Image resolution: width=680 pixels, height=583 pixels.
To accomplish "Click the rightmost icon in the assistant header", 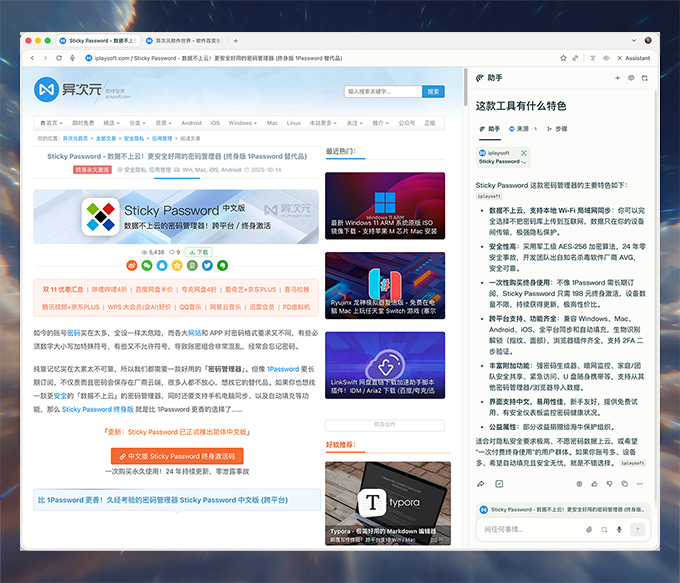I will (x=644, y=78).
